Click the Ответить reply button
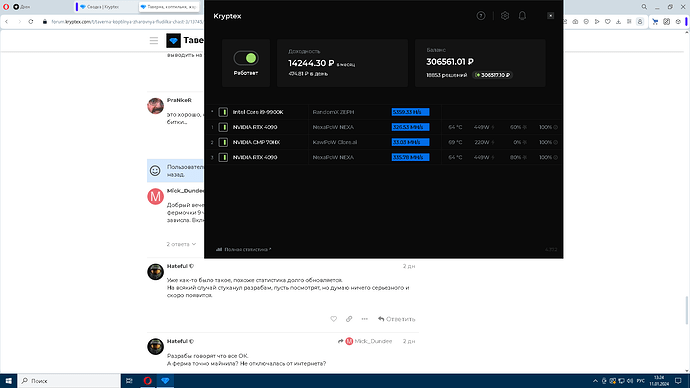This screenshot has width=690, height=388. (x=396, y=319)
